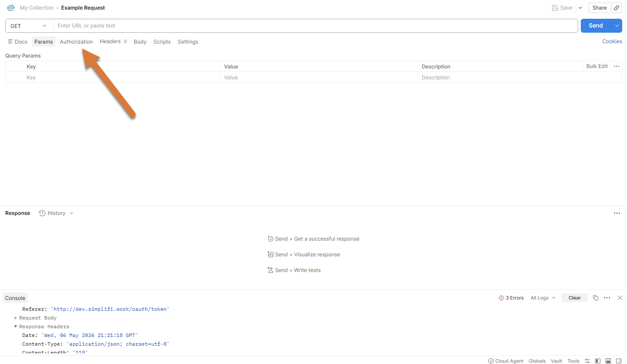Click the Content-Type value in console
The image size is (627, 364).
pos(118,344)
